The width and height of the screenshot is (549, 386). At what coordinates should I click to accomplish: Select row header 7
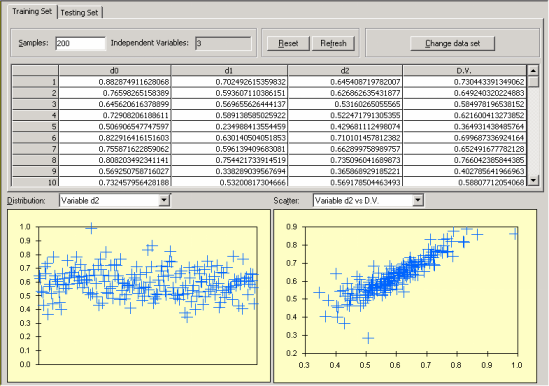tap(35, 149)
